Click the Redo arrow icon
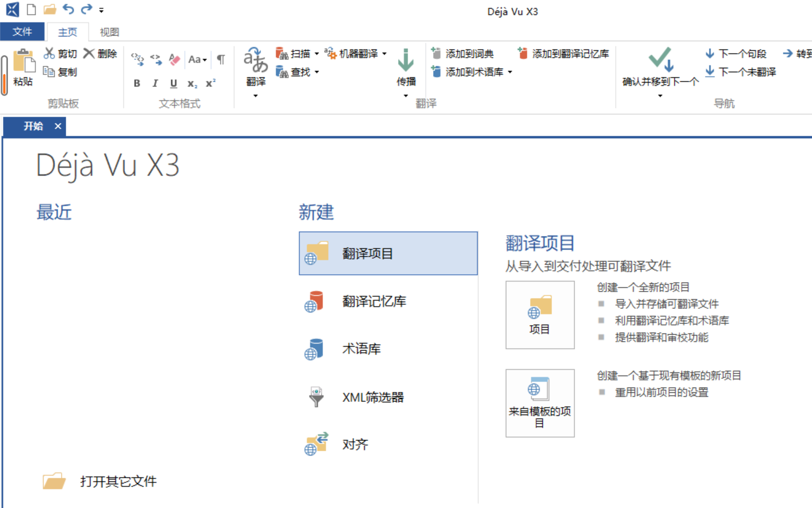The width and height of the screenshot is (812, 508). [x=86, y=9]
